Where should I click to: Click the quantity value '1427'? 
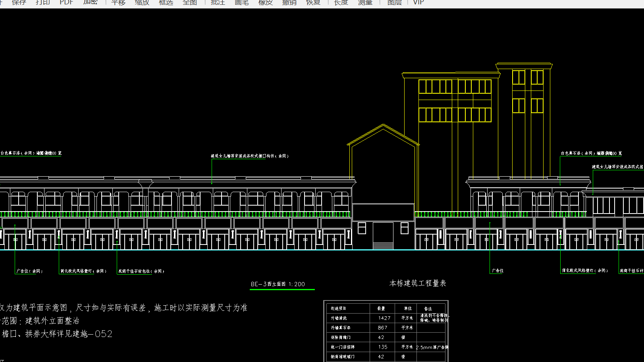[x=384, y=318]
